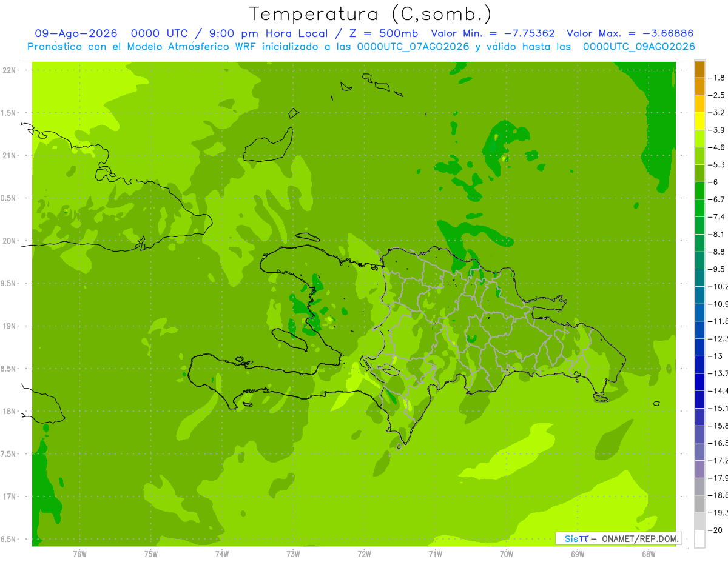Click the 18N latitude label
Viewport: 728px width, 562px height.
point(10,412)
